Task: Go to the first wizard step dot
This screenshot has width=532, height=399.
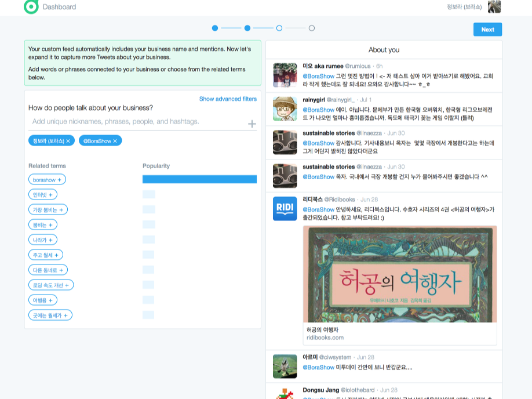Action: point(215,28)
